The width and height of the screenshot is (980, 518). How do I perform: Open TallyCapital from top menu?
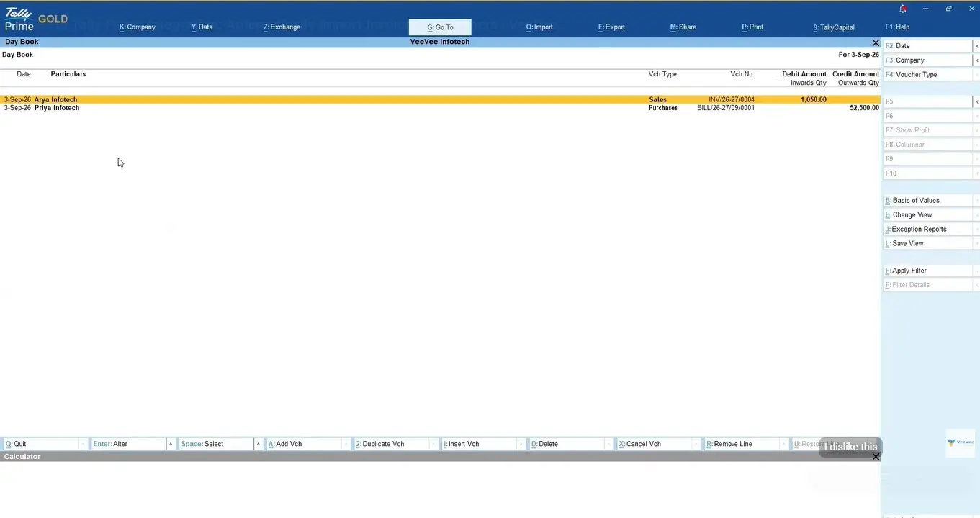pyautogui.click(x=834, y=27)
